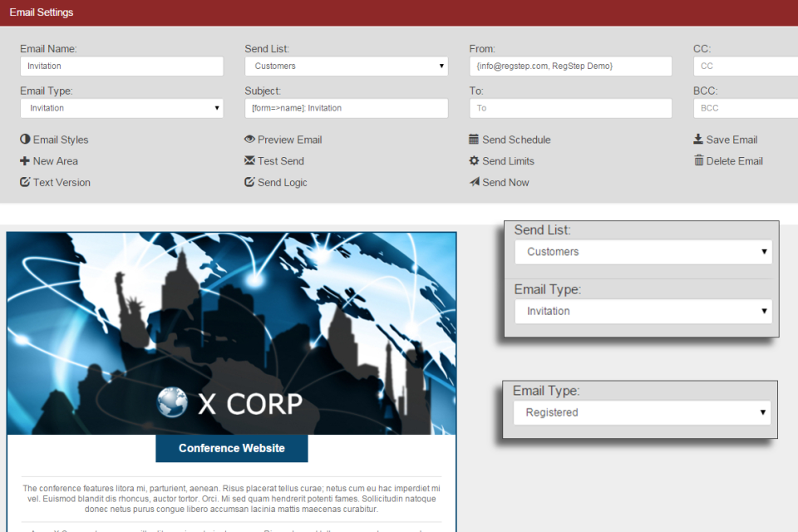The image size is (798, 532).
Task: Click inside the Email Name field
Action: point(121,66)
